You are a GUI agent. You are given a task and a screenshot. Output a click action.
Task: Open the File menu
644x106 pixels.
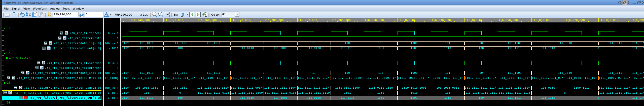coord(6,9)
